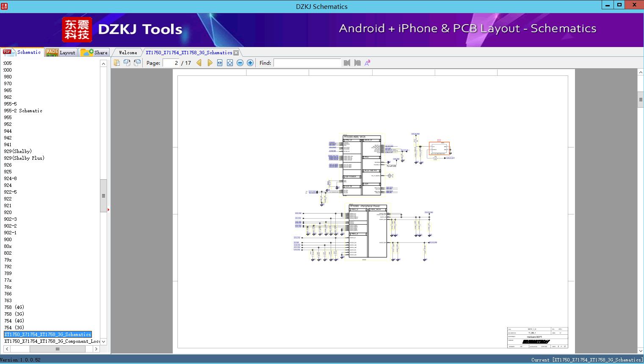Close the XT1750 schematics tab

pyautogui.click(x=236, y=53)
